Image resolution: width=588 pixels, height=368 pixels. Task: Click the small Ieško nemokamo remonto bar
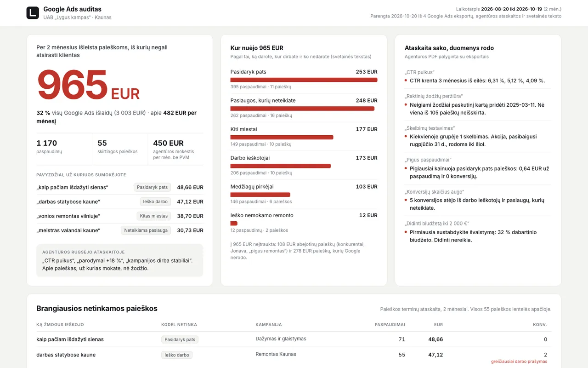tap(234, 223)
